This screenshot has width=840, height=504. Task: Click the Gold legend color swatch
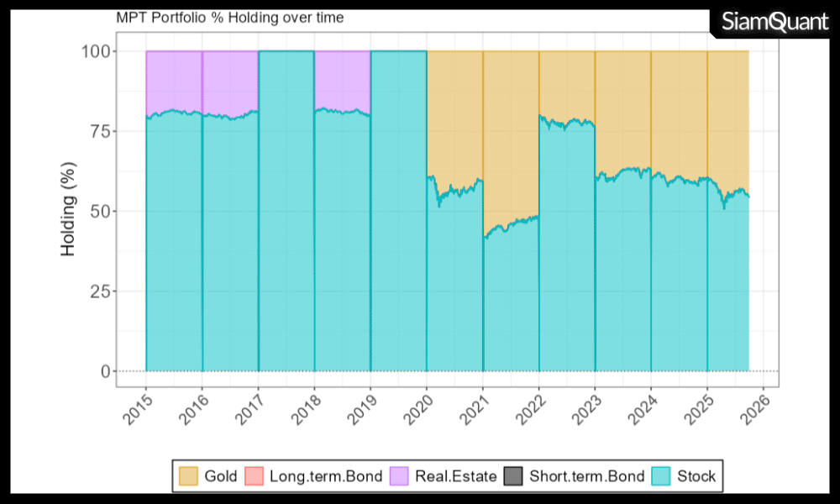pos(189,476)
